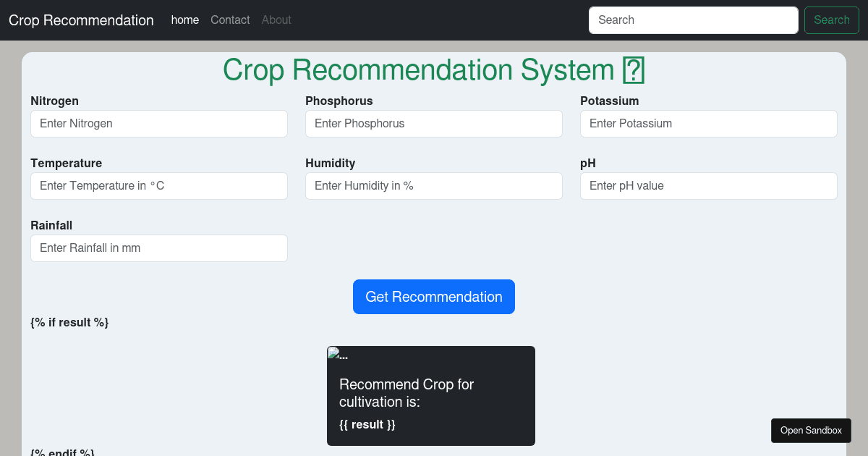Focus the navbar Search text box
The width and height of the screenshot is (868, 456).
[x=693, y=20]
